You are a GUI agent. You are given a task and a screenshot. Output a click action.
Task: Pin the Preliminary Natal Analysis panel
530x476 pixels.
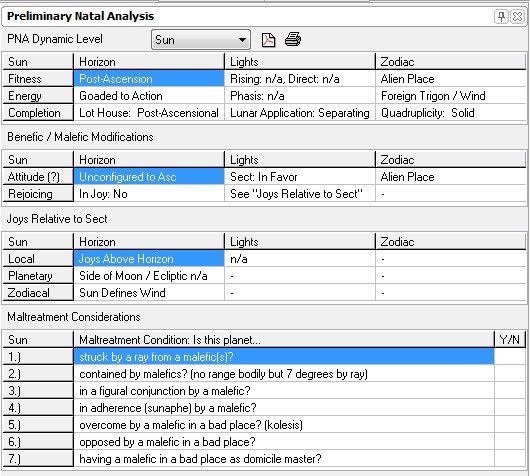click(501, 16)
